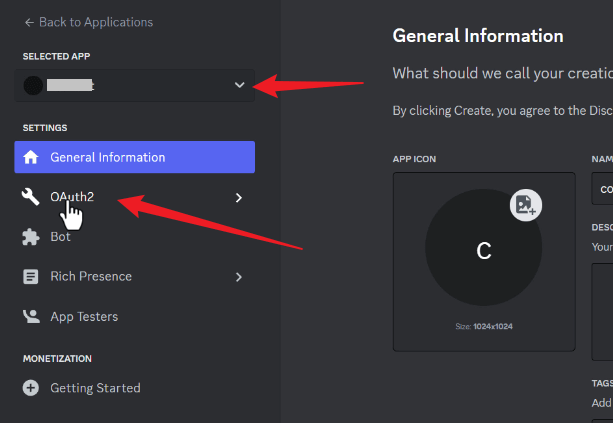This screenshot has width=613, height=423.
Task: Click the app icon placeholder with letter C
Action: 484,252
